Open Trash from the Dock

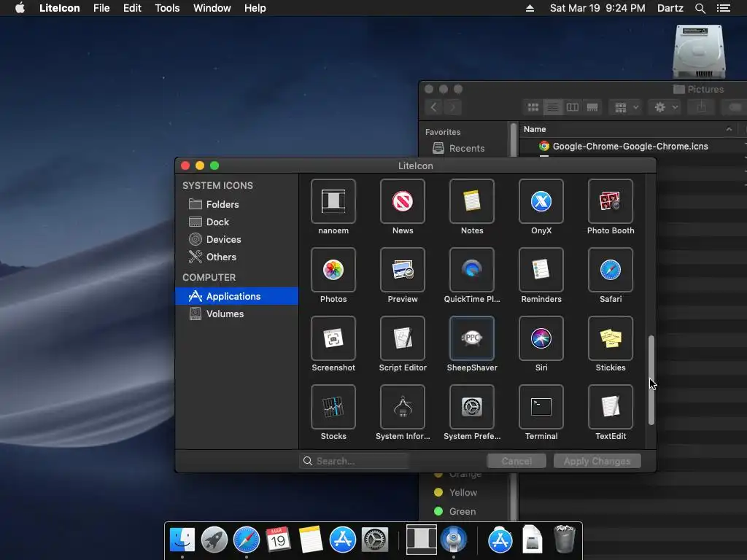pos(565,539)
